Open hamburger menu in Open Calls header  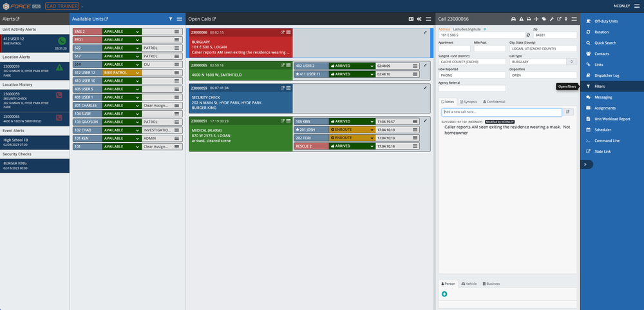click(x=428, y=19)
